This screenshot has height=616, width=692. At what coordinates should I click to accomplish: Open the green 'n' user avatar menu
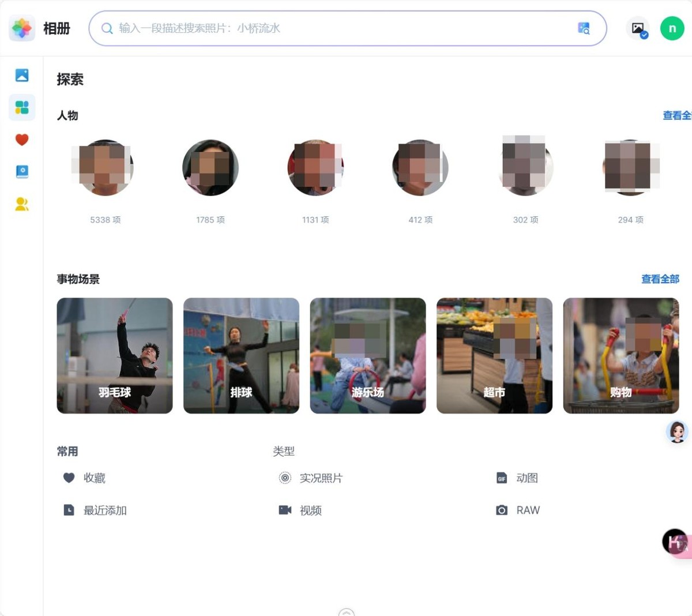672,28
